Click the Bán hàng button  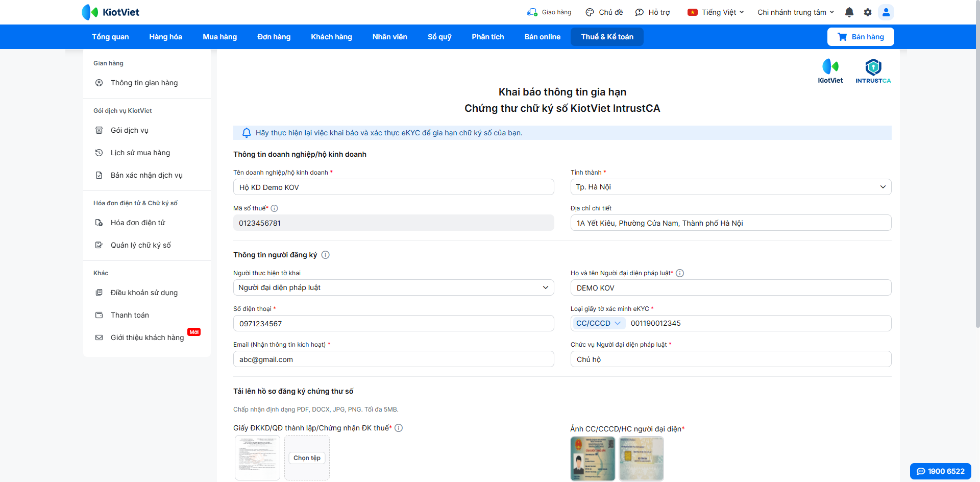[x=861, y=37]
